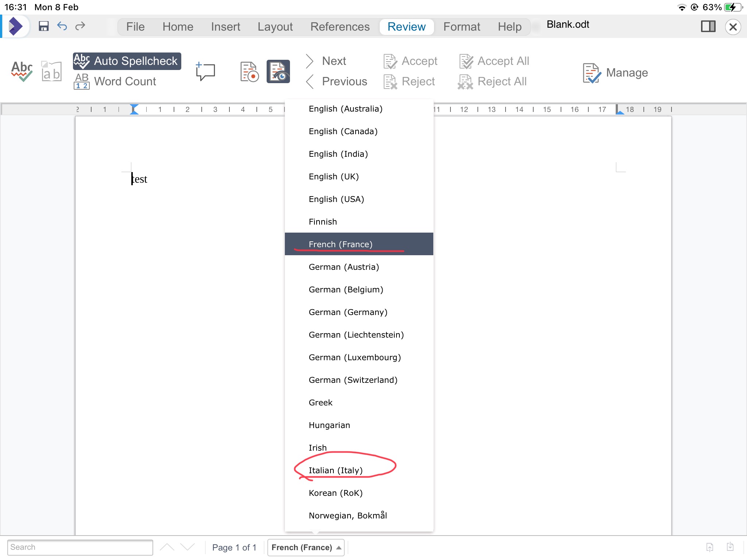The height and width of the screenshot is (560, 747).
Task: Open the French (France) language dropdown
Action: click(x=306, y=547)
